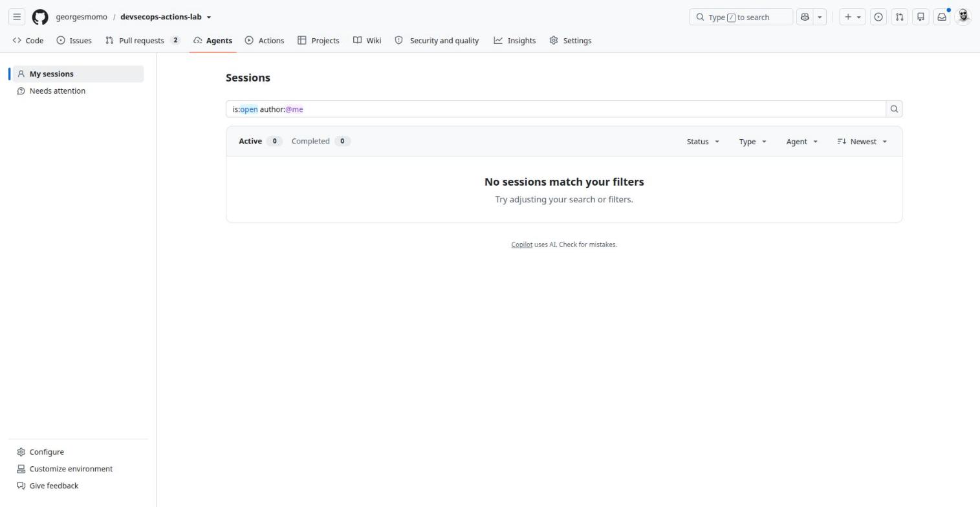Select the Agents tab
The width and height of the screenshot is (980, 507).
(213, 40)
